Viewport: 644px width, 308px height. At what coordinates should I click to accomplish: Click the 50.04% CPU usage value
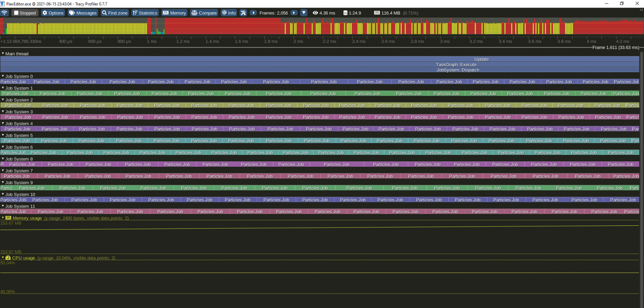coord(8,263)
